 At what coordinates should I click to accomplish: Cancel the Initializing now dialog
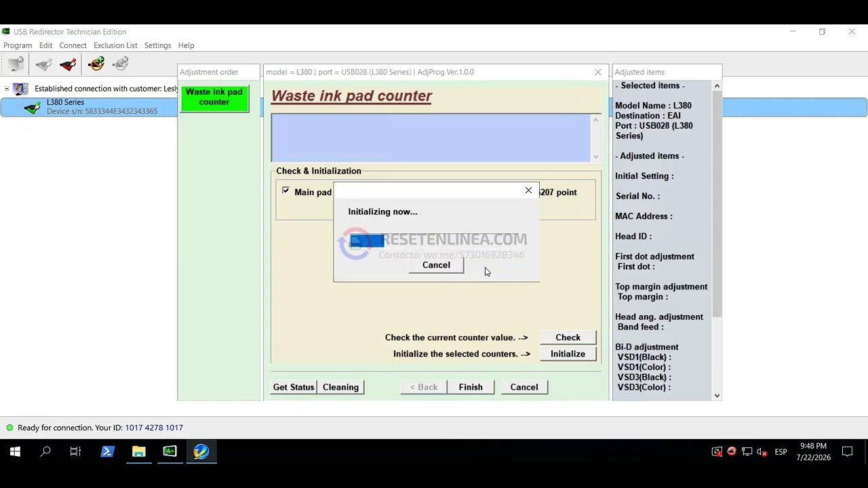point(436,265)
